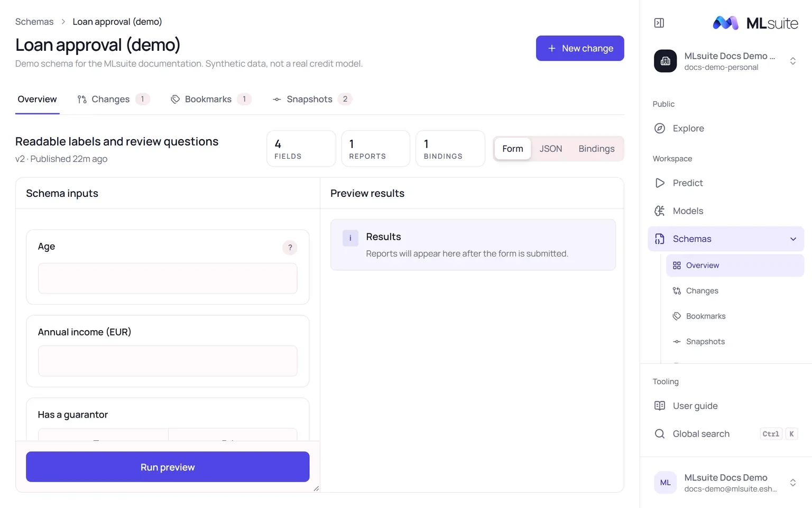The width and height of the screenshot is (812, 508).
Task: Click the Age input field
Action: [168, 278]
